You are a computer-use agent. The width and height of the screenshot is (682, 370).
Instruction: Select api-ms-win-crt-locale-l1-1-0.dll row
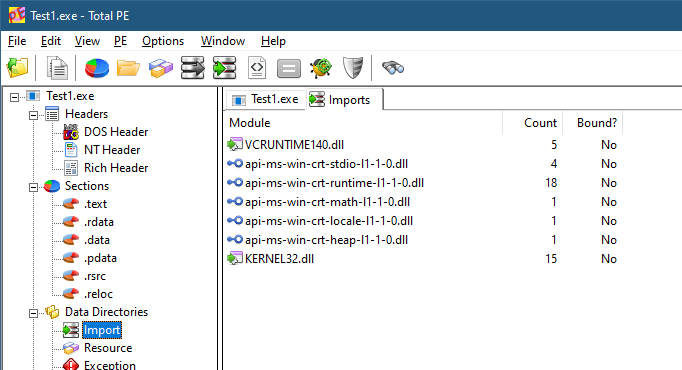click(423, 221)
